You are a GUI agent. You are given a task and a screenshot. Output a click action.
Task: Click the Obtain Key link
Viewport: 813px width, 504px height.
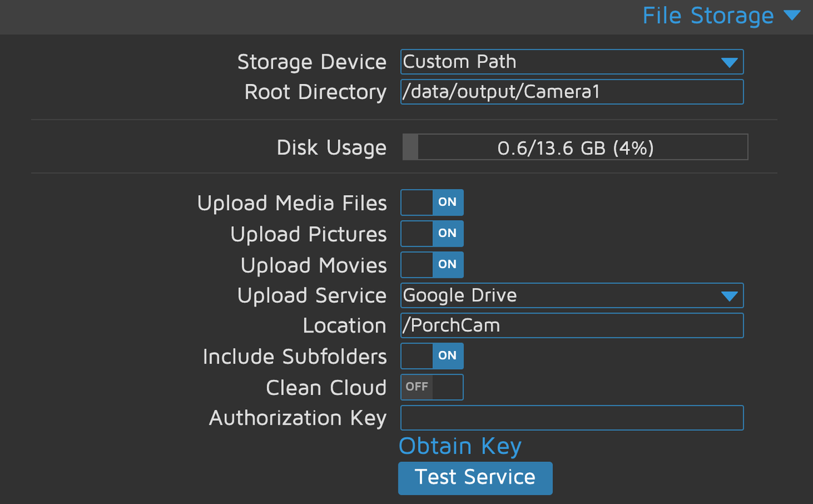pos(460,446)
